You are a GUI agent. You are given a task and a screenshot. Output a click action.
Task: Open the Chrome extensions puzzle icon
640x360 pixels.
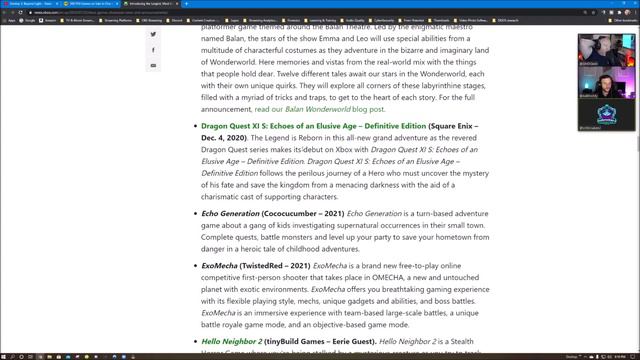pyautogui.click(x=619, y=13)
